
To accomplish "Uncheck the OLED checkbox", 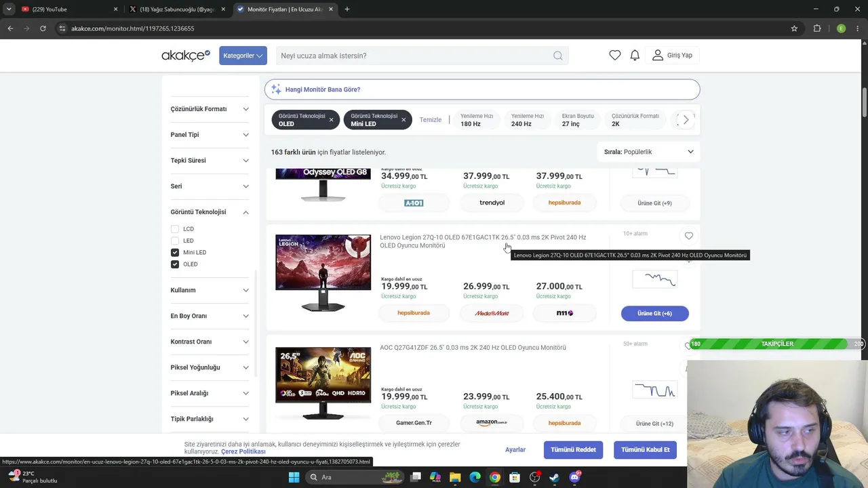I will tap(175, 264).
